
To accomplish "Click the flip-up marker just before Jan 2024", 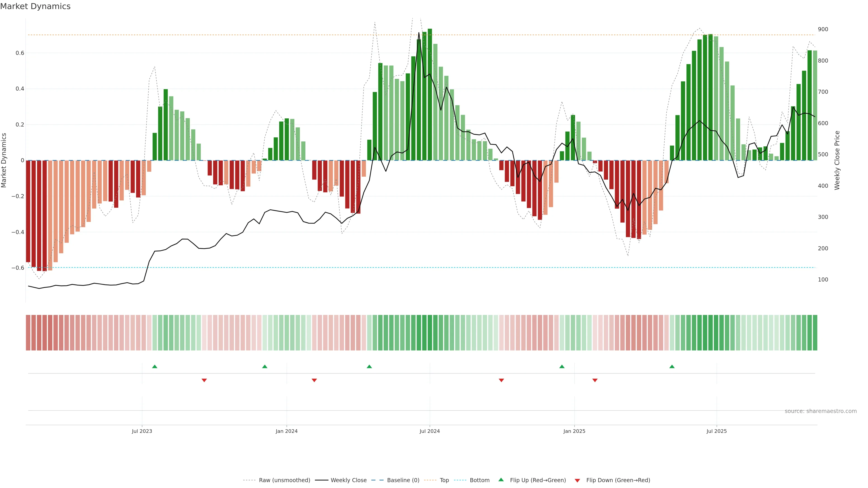I will pos(264,366).
